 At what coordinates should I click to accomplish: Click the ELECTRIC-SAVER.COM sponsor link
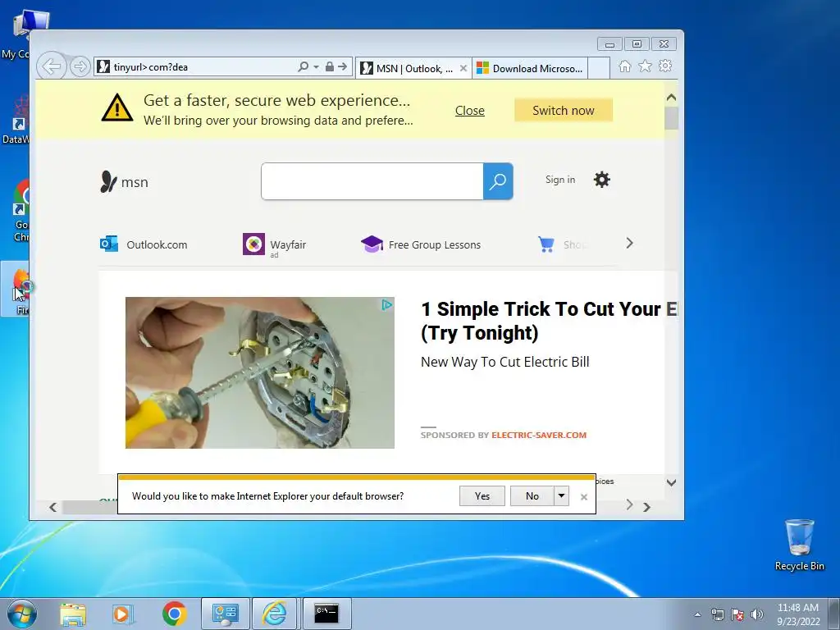tap(539, 435)
